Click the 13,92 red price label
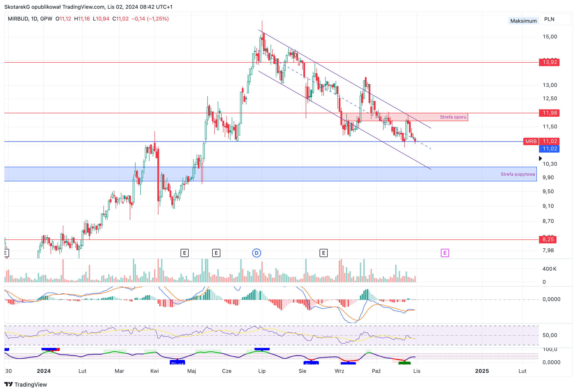The image size is (577, 392). point(549,62)
